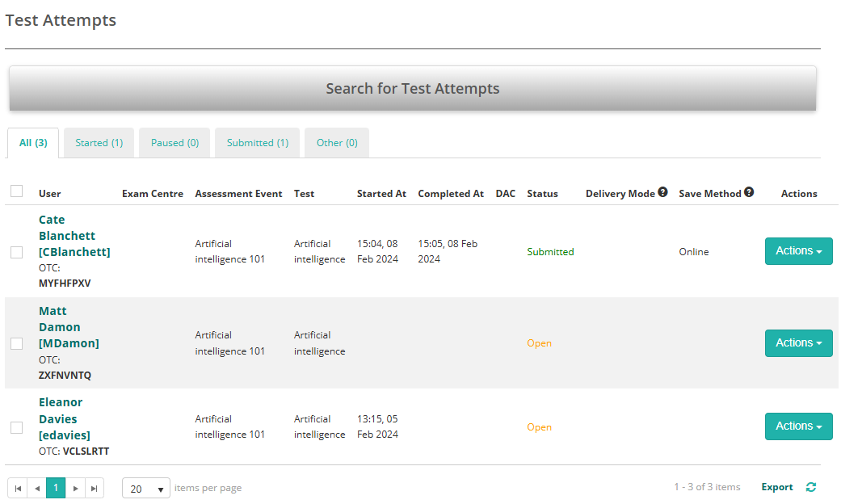Click the refresh icon next to Export
Screen dimensions: 841x504
click(x=811, y=487)
